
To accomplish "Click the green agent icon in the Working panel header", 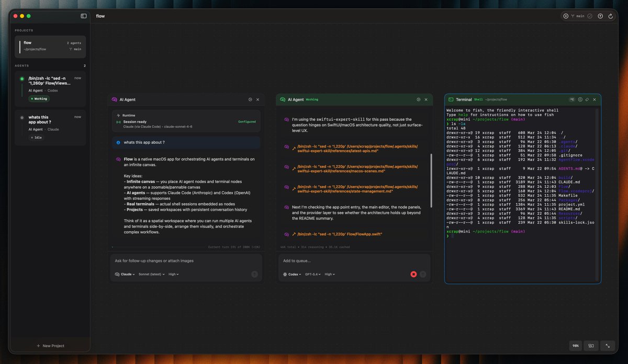I will [x=283, y=99].
